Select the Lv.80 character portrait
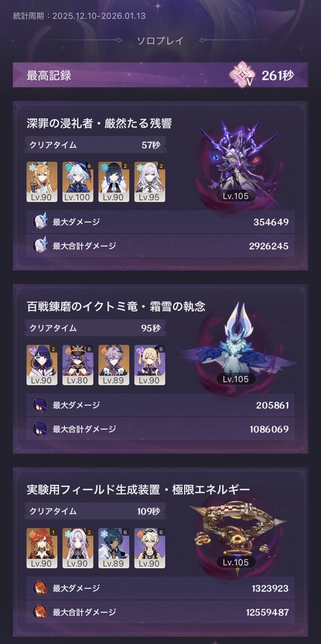 click(x=78, y=365)
